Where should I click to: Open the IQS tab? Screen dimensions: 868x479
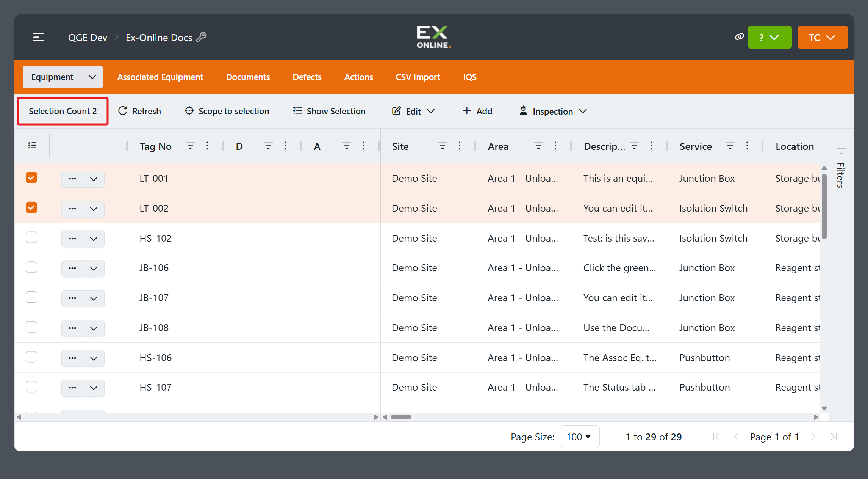[470, 77]
